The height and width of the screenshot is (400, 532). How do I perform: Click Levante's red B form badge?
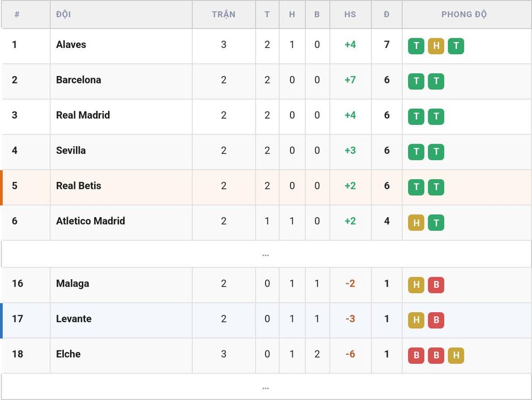(436, 320)
